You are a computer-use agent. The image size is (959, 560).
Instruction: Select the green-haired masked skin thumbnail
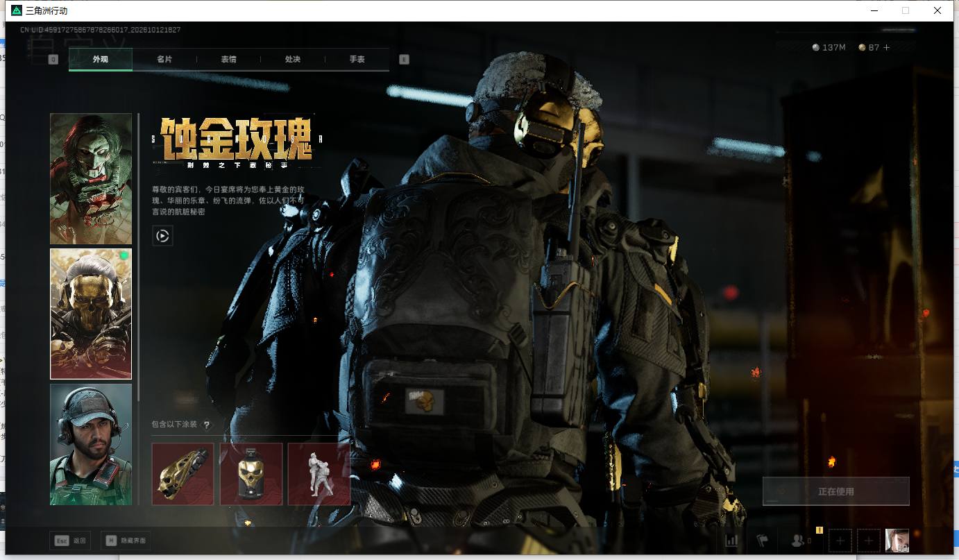click(91, 179)
